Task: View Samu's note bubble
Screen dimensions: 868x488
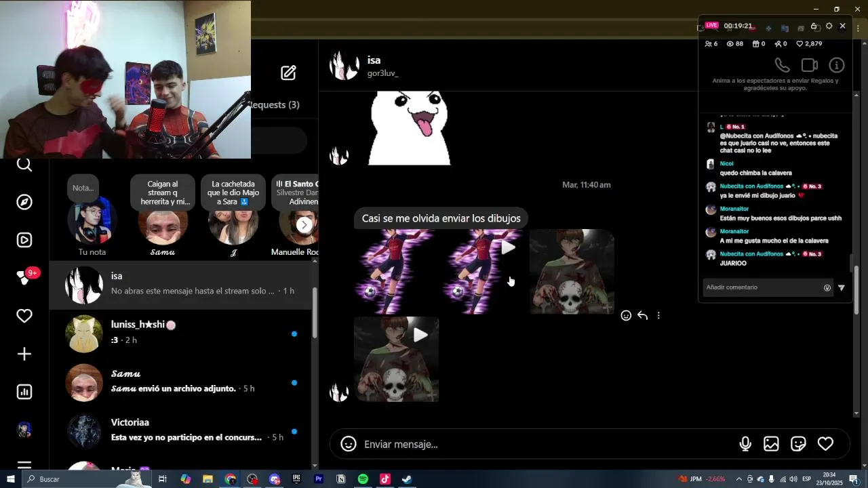Action: click(163, 192)
